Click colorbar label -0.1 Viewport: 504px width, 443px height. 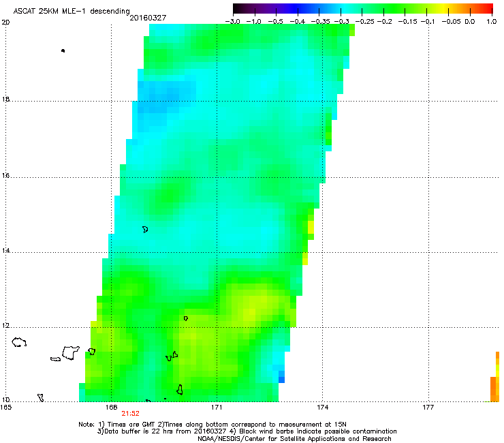(x=428, y=22)
